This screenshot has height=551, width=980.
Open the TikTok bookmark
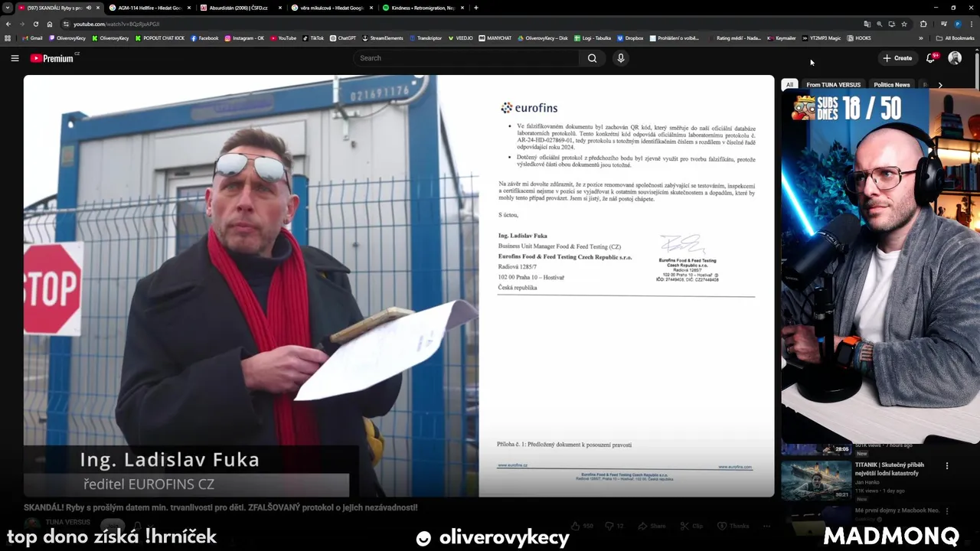[313, 38]
